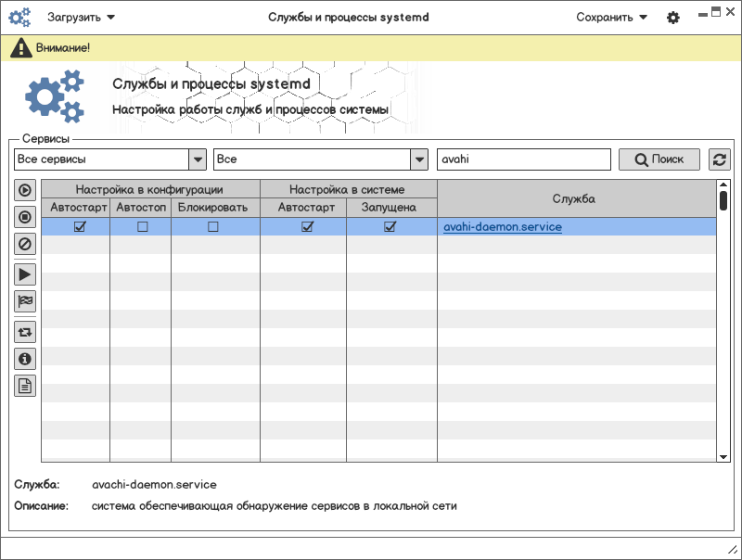This screenshot has width=742, height=560.
Task: Click the document log icon in sidebar
Action: (x=25, y=387)
